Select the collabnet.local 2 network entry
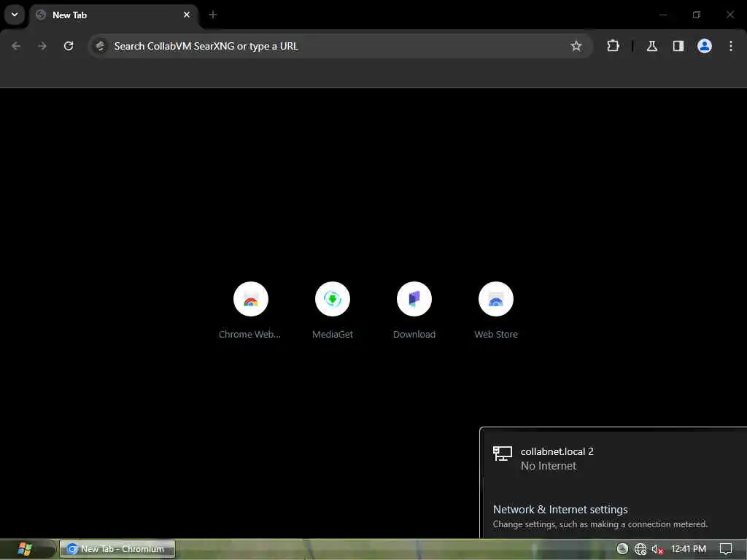Viewport: 747px width, 560px height. point(614,459)
